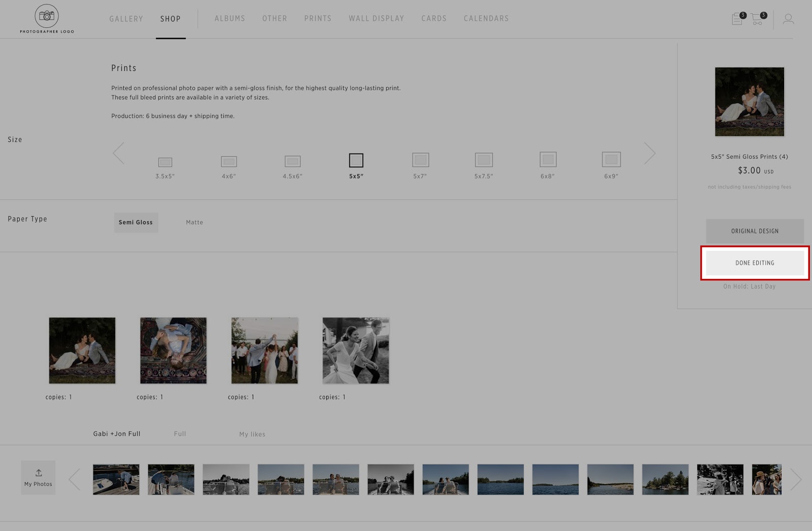Image resolution: width=812 pixels, height=531 pixels.
Task: Select the print of guests dancing outdoors
Action: tap(265, 350)
